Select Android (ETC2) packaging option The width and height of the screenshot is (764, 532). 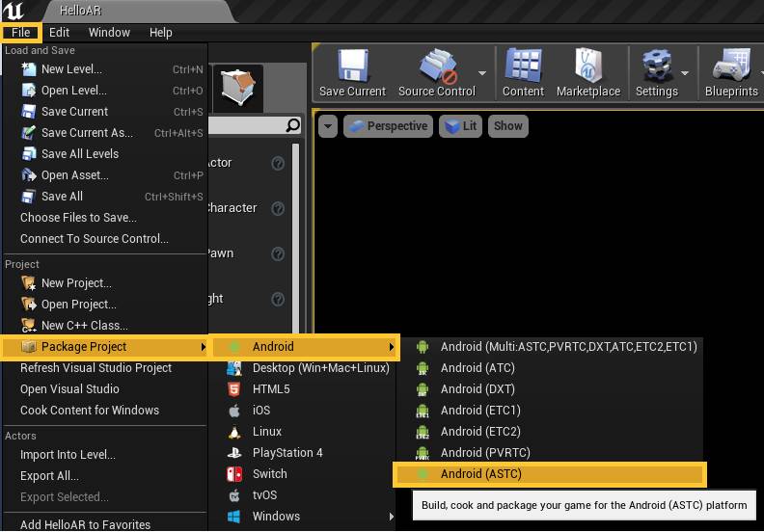pyautogui.click(x=549, y=431)
